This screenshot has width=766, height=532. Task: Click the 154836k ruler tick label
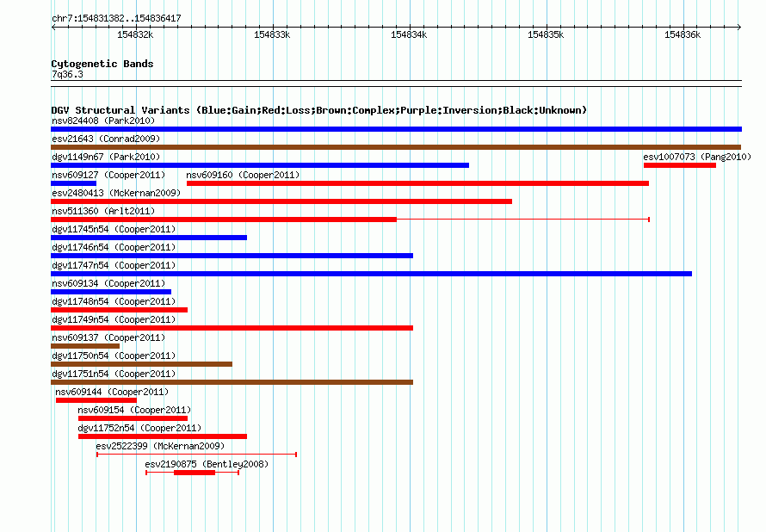683,34
